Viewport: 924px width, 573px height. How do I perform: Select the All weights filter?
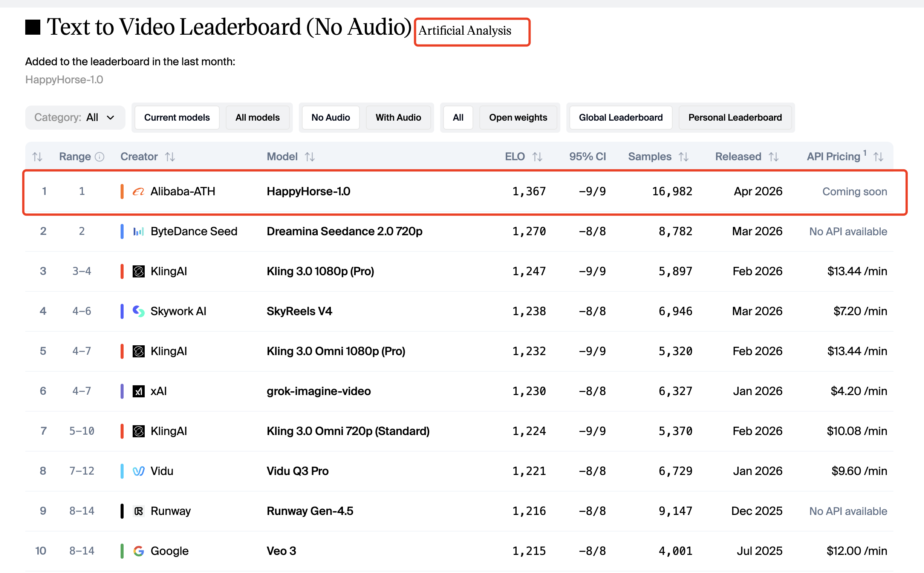[x=458, y=118]
